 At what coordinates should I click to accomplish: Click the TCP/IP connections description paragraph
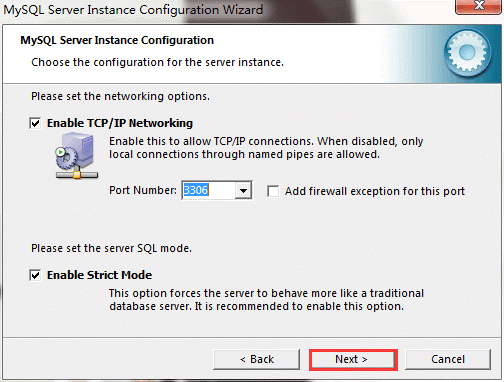coord(266,148)
